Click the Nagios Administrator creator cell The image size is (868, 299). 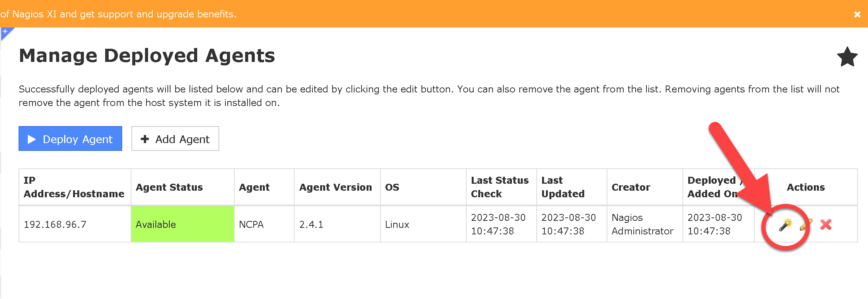point(642,224)
